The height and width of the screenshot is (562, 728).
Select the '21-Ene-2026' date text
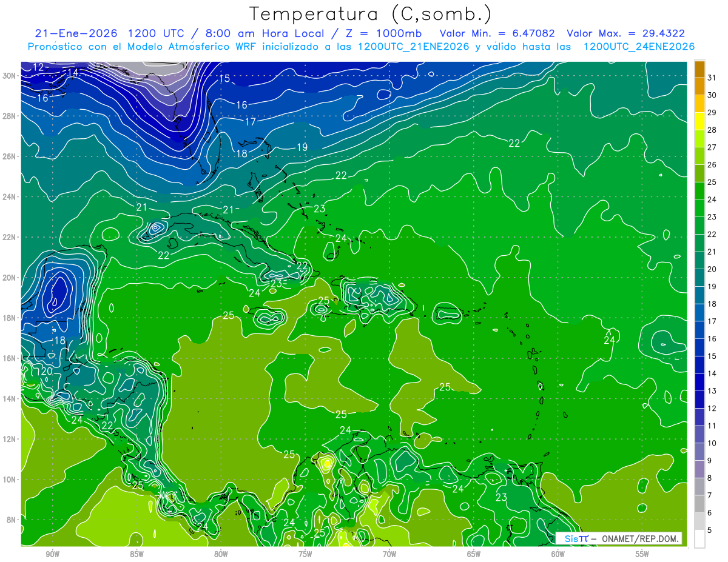click(76, 34)
